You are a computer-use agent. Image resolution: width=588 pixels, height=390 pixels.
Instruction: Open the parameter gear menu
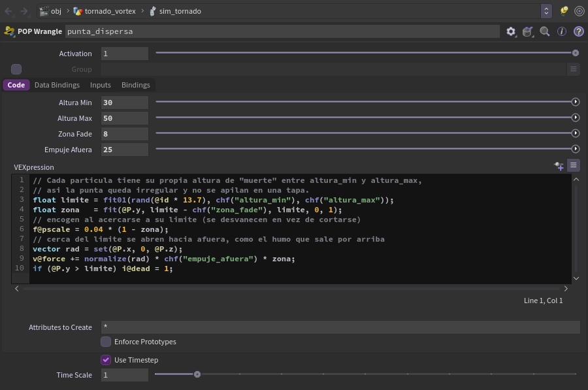511,31
